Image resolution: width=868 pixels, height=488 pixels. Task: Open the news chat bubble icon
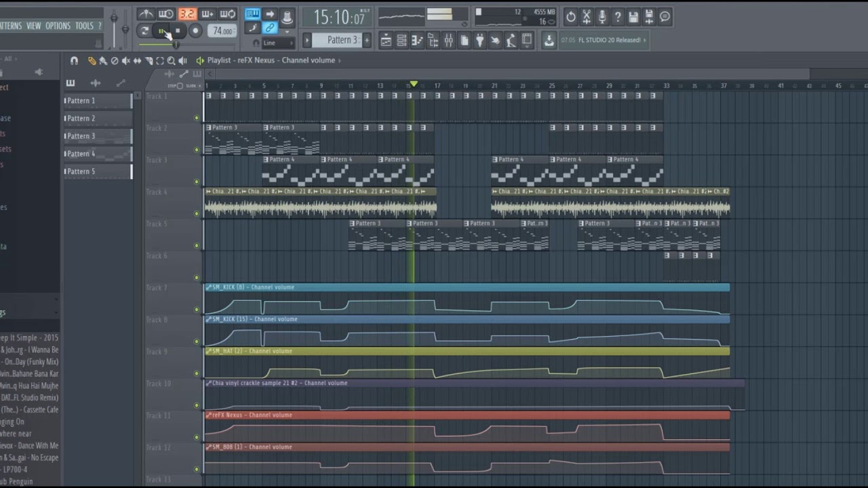tap(665, 17)
